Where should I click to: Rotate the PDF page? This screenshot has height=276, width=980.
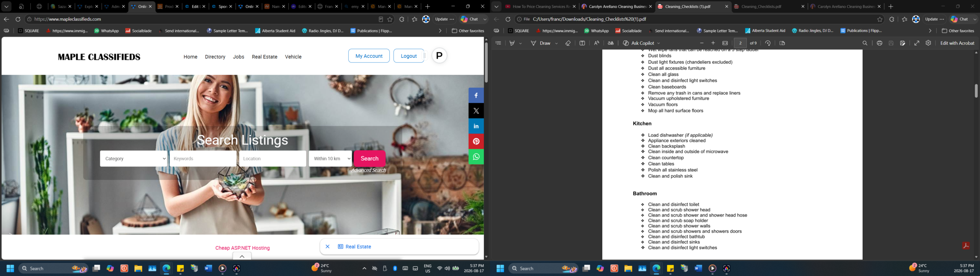pos(768,43)
